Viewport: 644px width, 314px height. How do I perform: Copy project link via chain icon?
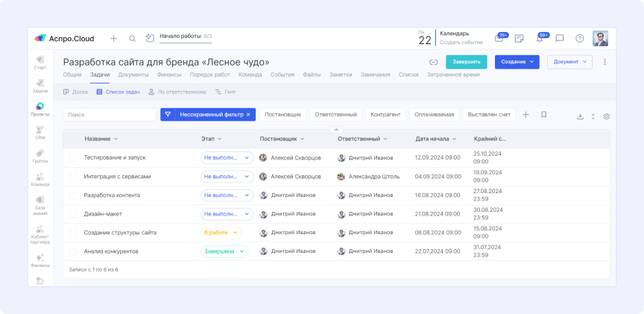click(x=433, y=63)
